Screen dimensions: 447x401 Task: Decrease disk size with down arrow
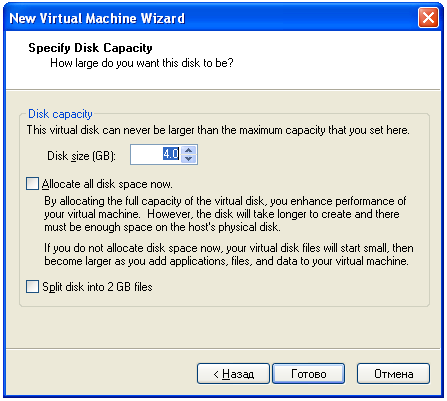click(x=189, y=159)
